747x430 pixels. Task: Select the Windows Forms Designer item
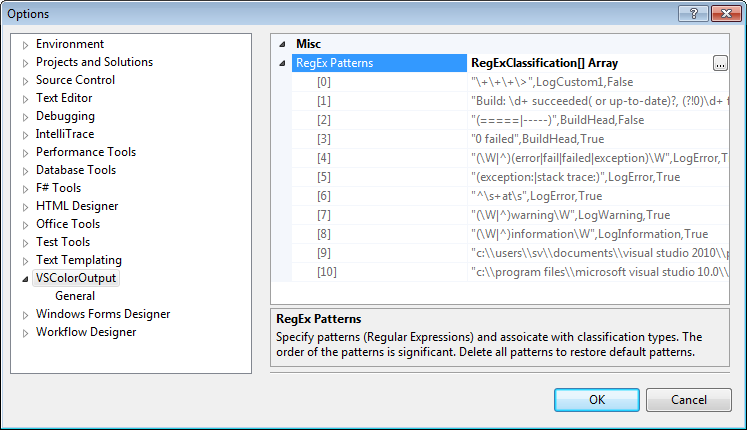[x=102, y=314]
